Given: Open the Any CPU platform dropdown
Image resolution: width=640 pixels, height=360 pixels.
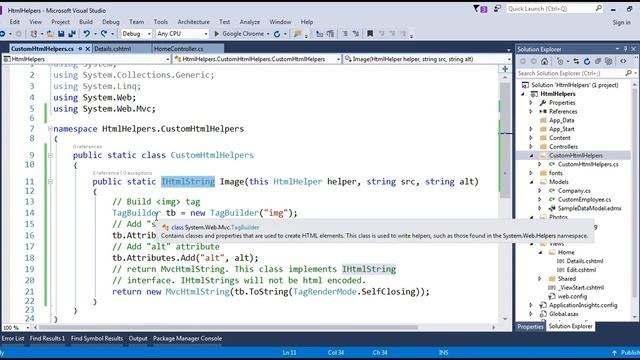Looking at the screenshot, I should (206, 34).
